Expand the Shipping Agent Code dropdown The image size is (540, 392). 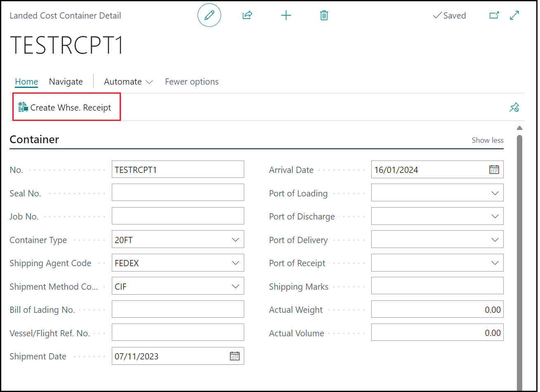point(236,263)
